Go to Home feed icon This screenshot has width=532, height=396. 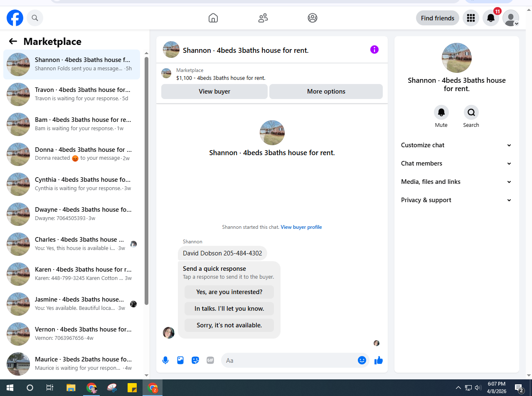coord(213,18)
